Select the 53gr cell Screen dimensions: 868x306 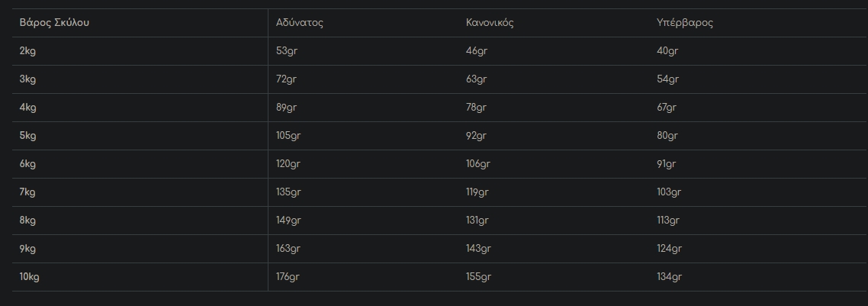pos(287,51)
